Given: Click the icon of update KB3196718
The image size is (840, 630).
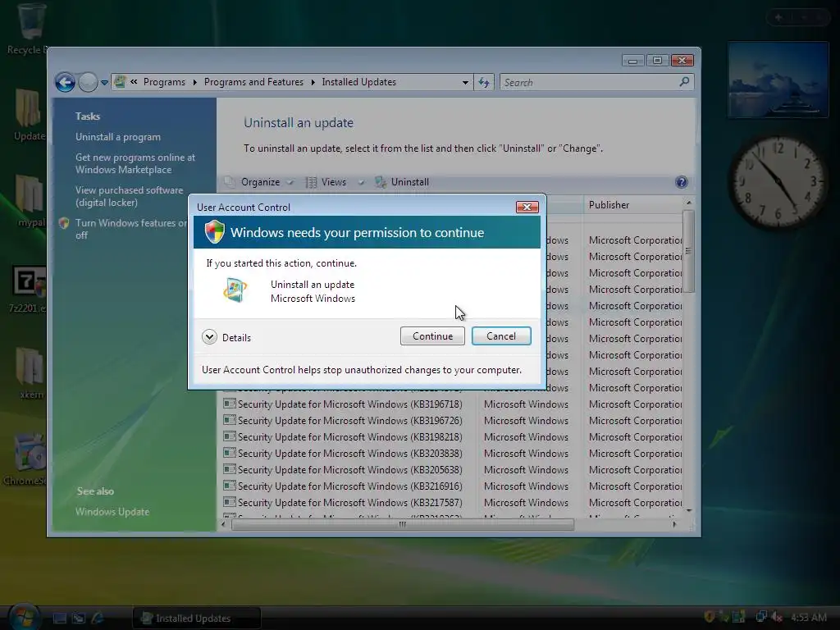Looking at the screenshot, I should coord(230,404).
